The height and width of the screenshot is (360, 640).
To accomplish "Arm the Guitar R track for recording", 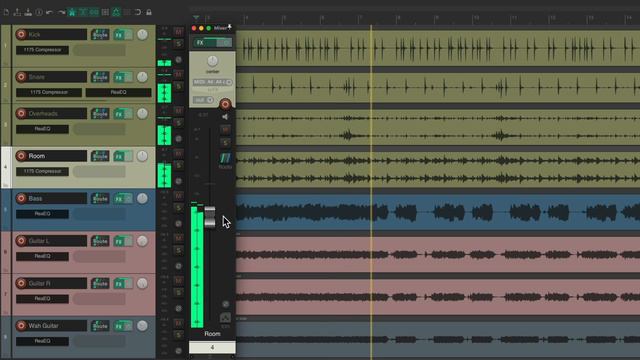I will click(x=21, y=283).
